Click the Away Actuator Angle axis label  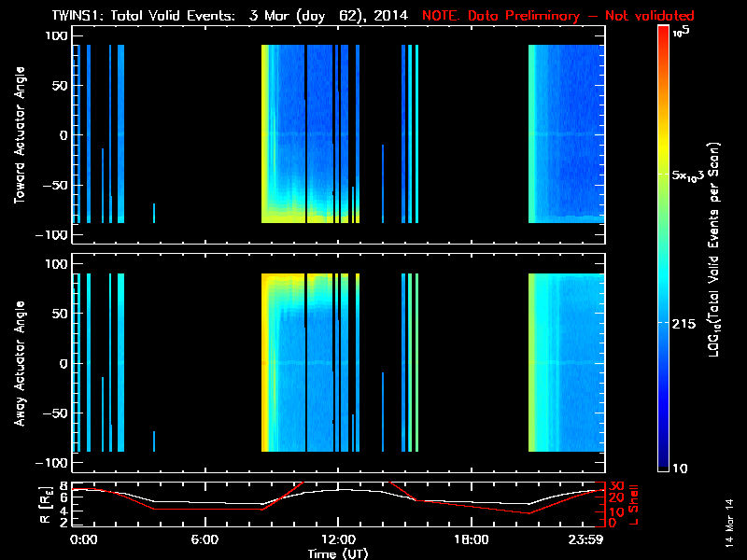(x=19, y=363)
